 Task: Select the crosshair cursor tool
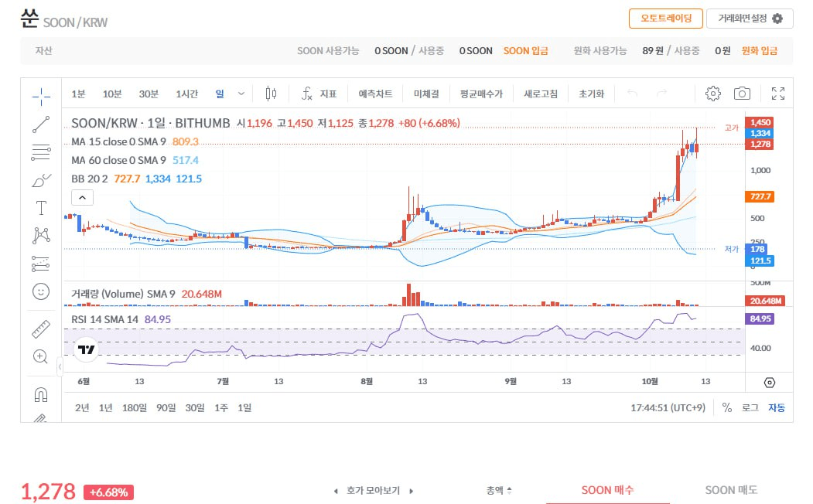41,96
